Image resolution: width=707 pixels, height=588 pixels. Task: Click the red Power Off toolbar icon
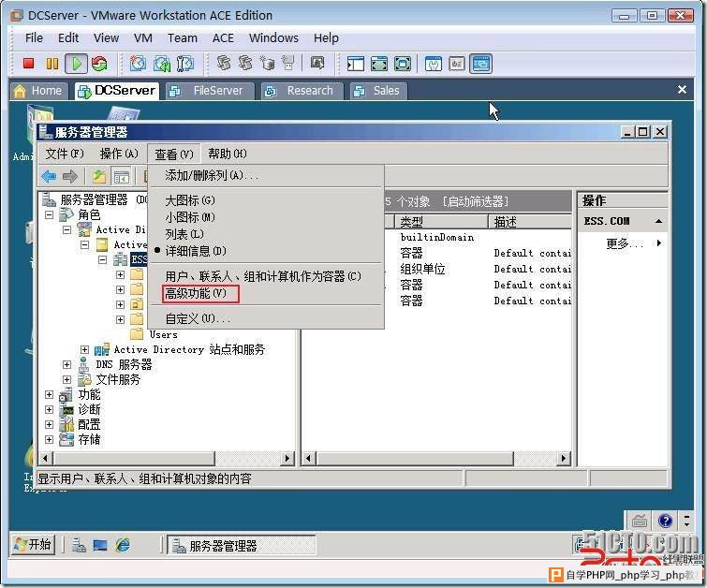tap(29, 64)
